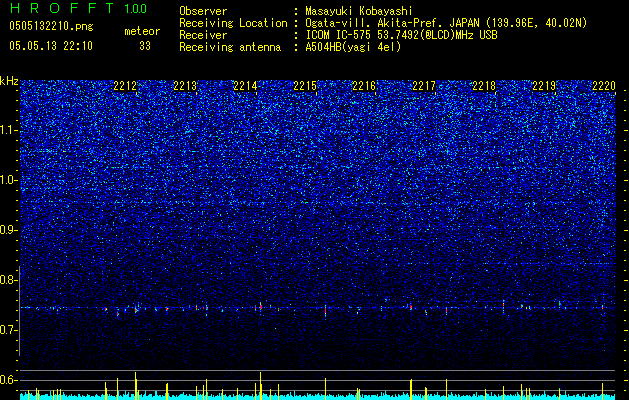Image resolution: width=629 pixels, height=400 pixels.
Task: Click time marker 2218
Action: click(x=484, y=86)
